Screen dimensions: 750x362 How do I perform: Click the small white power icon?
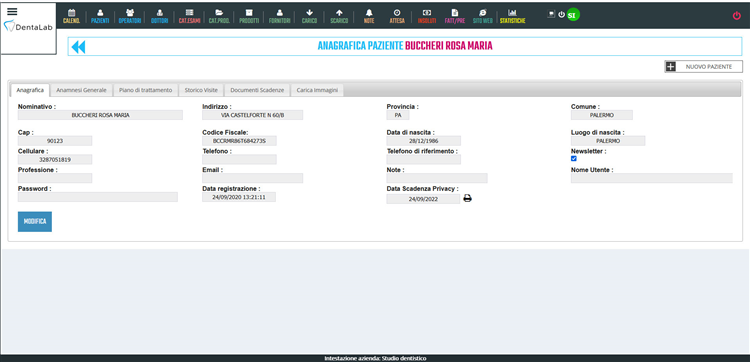(562, 14)
